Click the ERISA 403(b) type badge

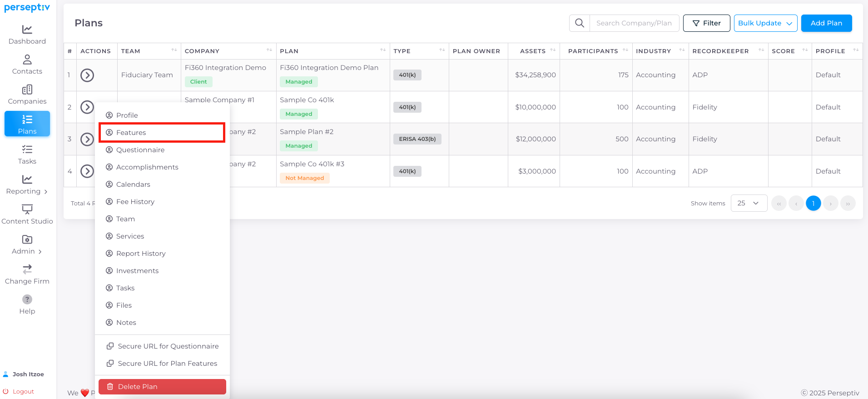(x=417, y=139)
